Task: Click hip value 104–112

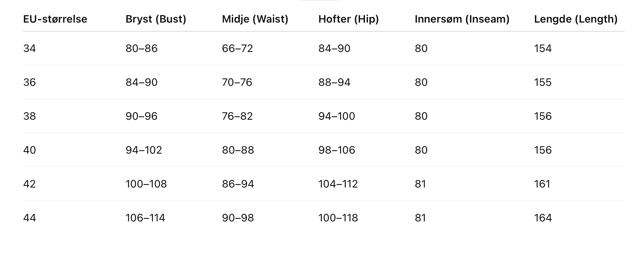Action: tap(338, 184)
